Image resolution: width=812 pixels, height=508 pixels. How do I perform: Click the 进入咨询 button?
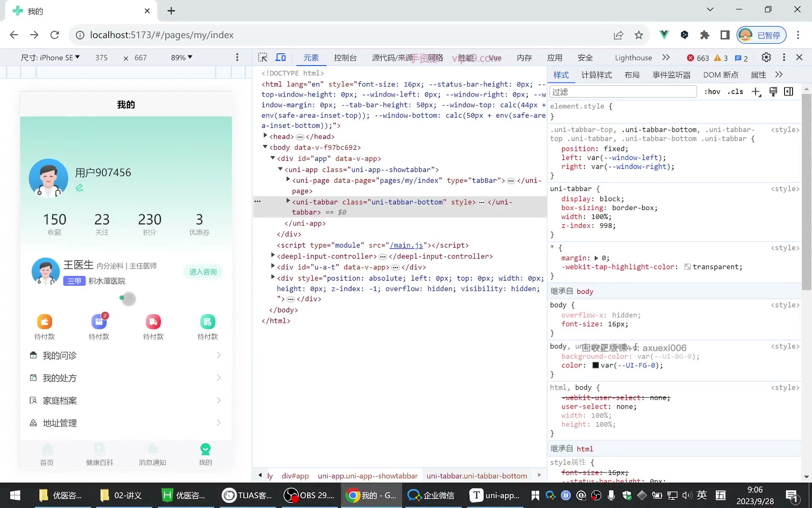(x=203, y=272)
